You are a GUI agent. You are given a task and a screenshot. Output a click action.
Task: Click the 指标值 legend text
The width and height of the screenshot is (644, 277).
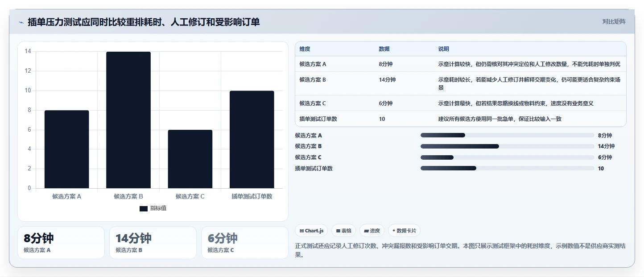click(158, 208)
